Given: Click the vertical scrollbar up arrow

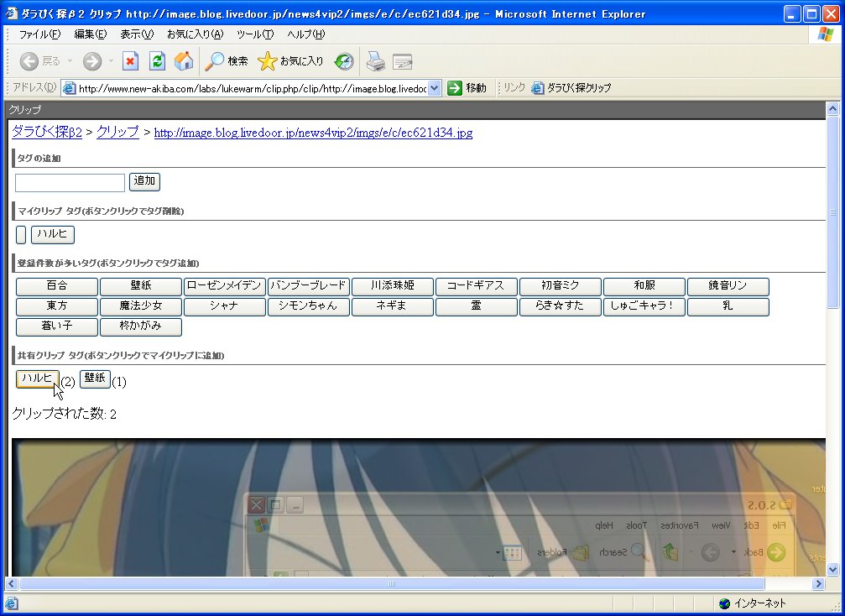Looking at the screenshot, I should point(832,109).
